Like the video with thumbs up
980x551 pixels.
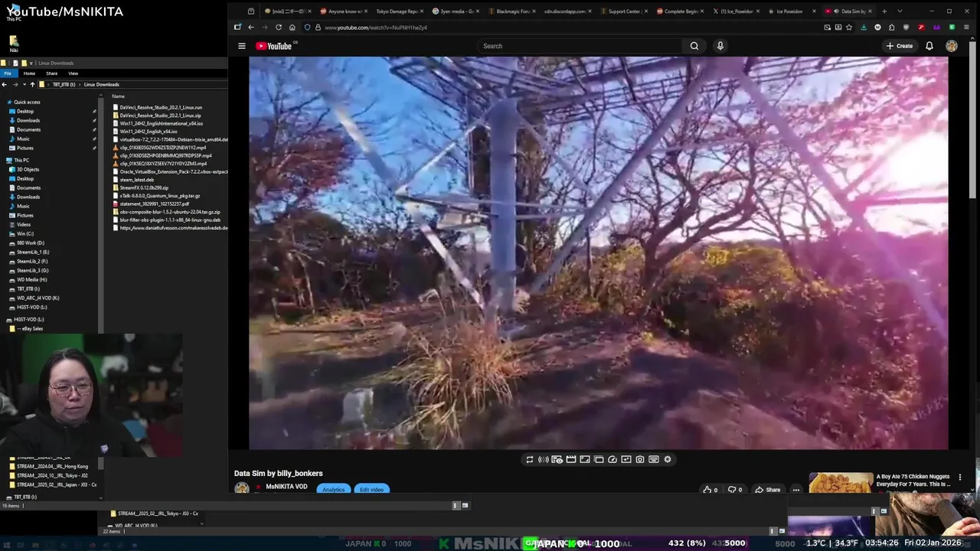point(710,489)
